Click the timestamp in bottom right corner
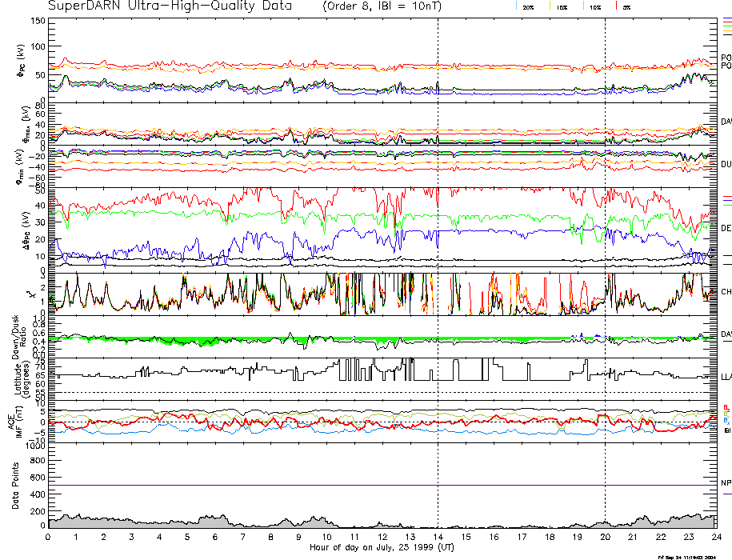The width and height of the screenshot is (732, 560). 693,556
